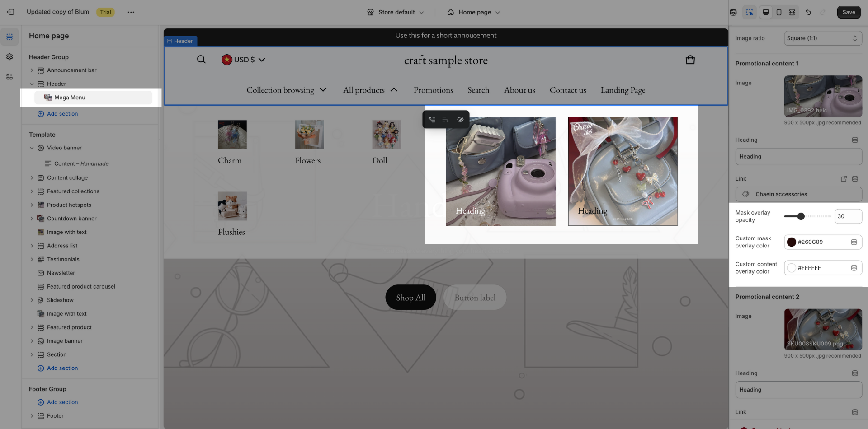The height and width of the screenshot is (429, 868).
Task: Open Contact us navigation item
Action: [568, 90]
